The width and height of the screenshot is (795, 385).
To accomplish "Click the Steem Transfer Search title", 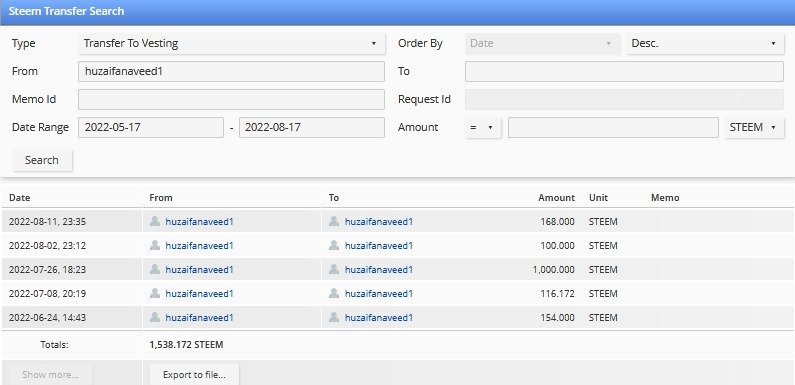I will pos(66,11).
